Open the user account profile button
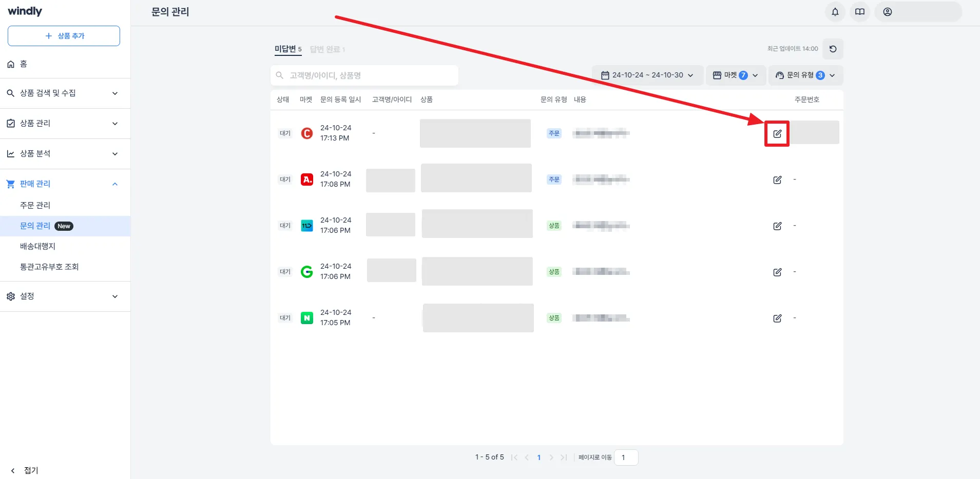 (918, 12)
